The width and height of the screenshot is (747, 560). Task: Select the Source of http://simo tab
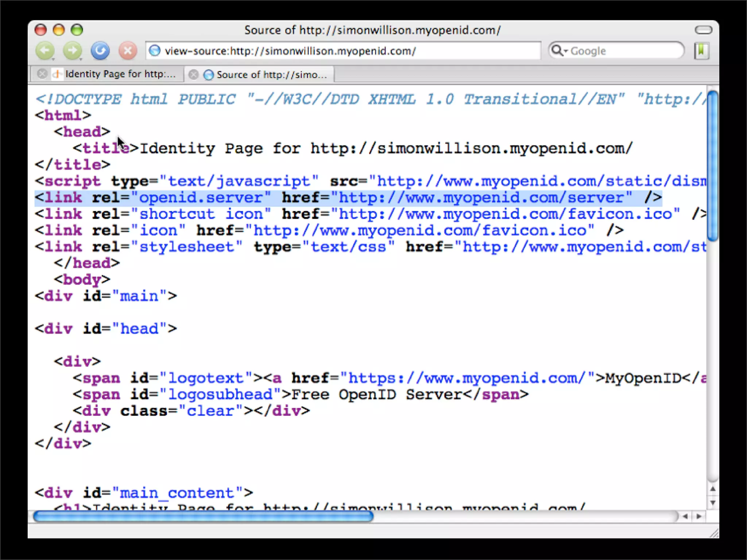[271, 75]
